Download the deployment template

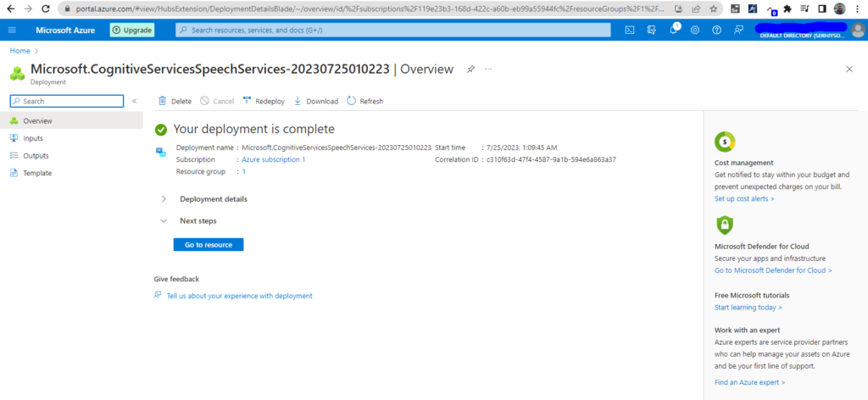pyautogui.click(x=315, y=101)
